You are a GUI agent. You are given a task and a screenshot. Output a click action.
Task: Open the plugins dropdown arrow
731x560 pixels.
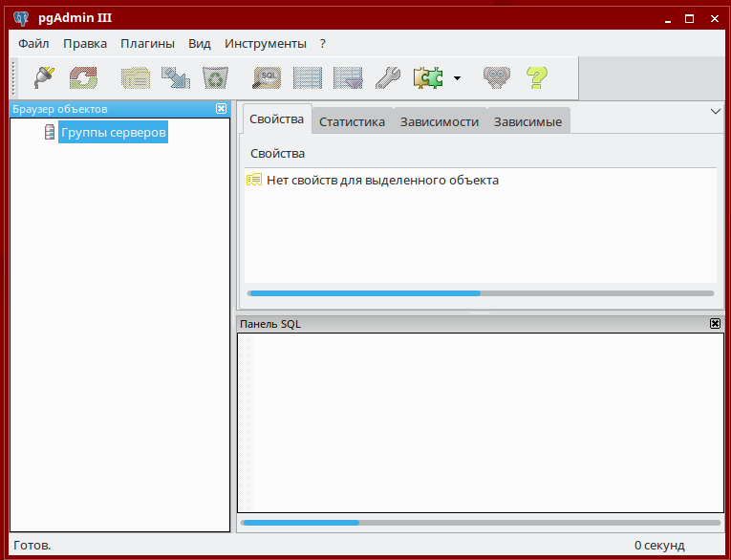click(458, 77)
